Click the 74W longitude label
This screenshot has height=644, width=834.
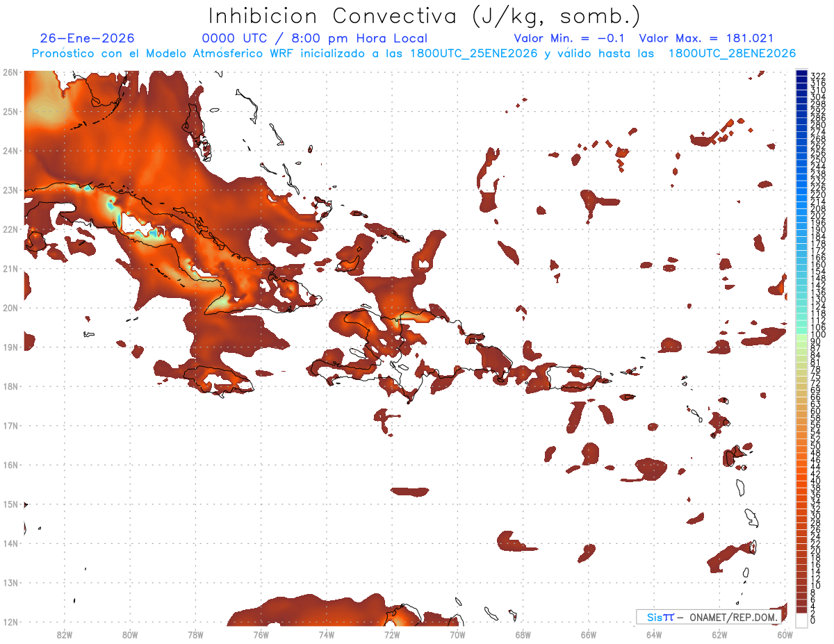326,634
